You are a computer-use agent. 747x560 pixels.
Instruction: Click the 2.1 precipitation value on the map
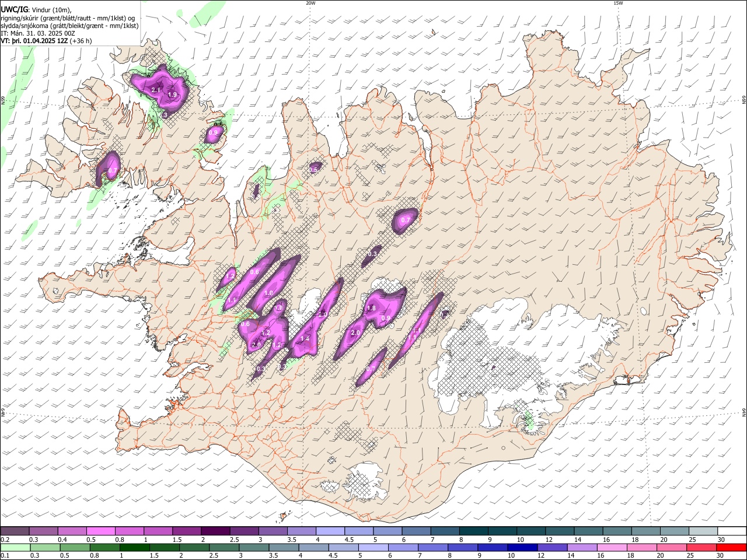point(156,90)
